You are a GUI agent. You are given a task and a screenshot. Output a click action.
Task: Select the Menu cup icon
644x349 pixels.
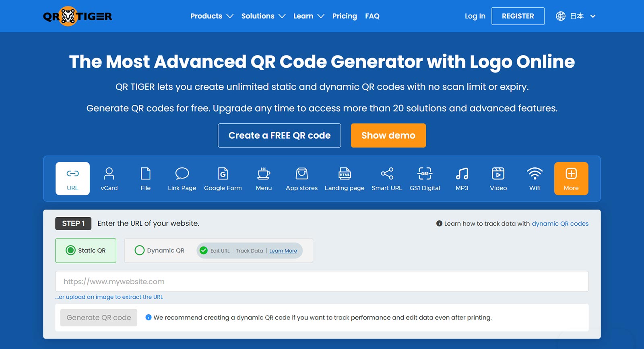tap(264, 174)
